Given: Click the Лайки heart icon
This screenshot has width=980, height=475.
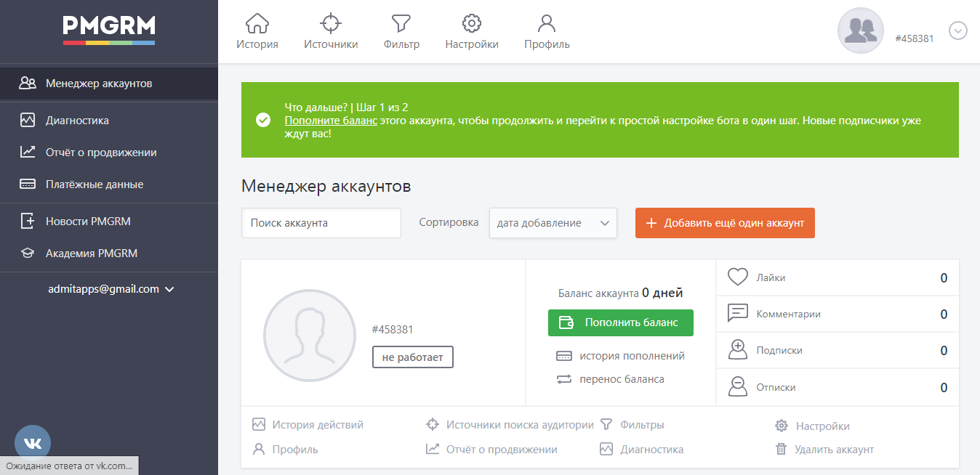Looking at the screenshot, I should point(738,277).
